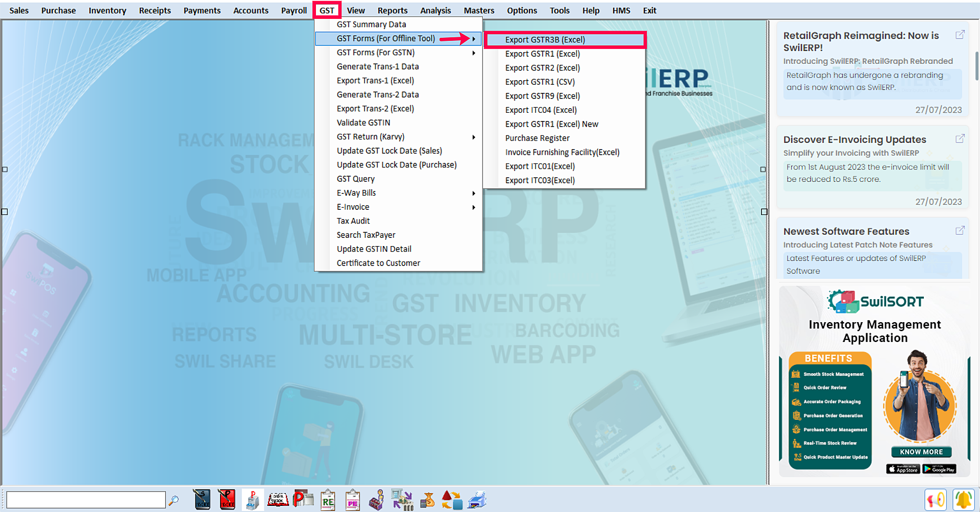Click the bank transfer arrows icon

[402, 500]
